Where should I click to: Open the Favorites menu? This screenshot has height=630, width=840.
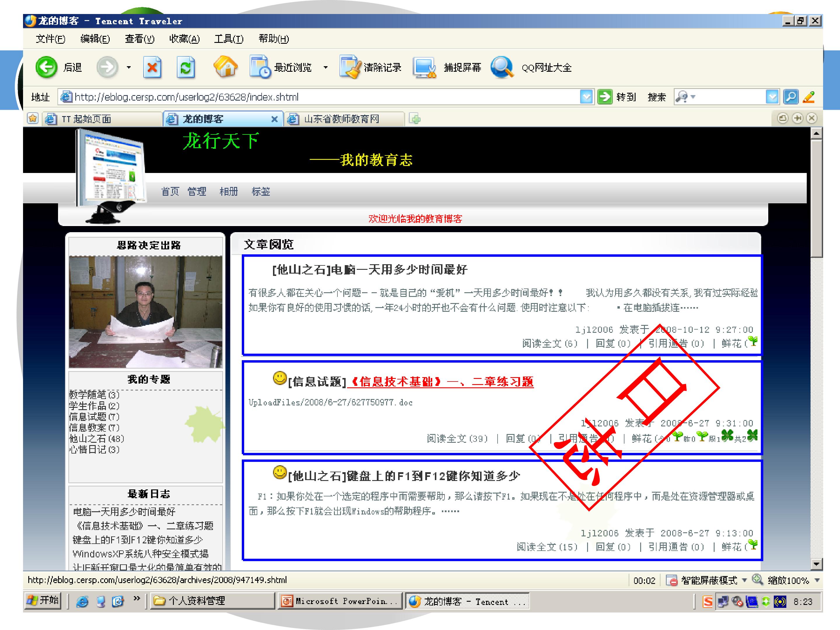184,39
